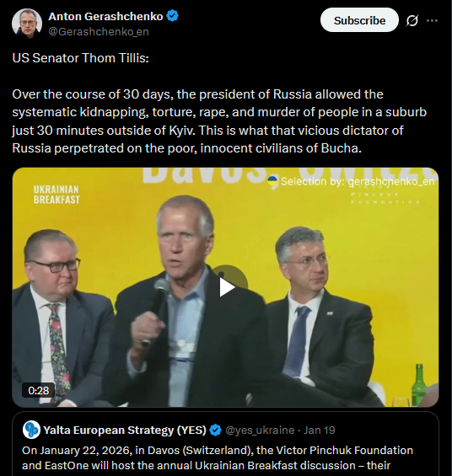Click the Jan 19 timestamp of the quoted post
The height and width of the screenshot is (476, 452).
click(320, 431)
